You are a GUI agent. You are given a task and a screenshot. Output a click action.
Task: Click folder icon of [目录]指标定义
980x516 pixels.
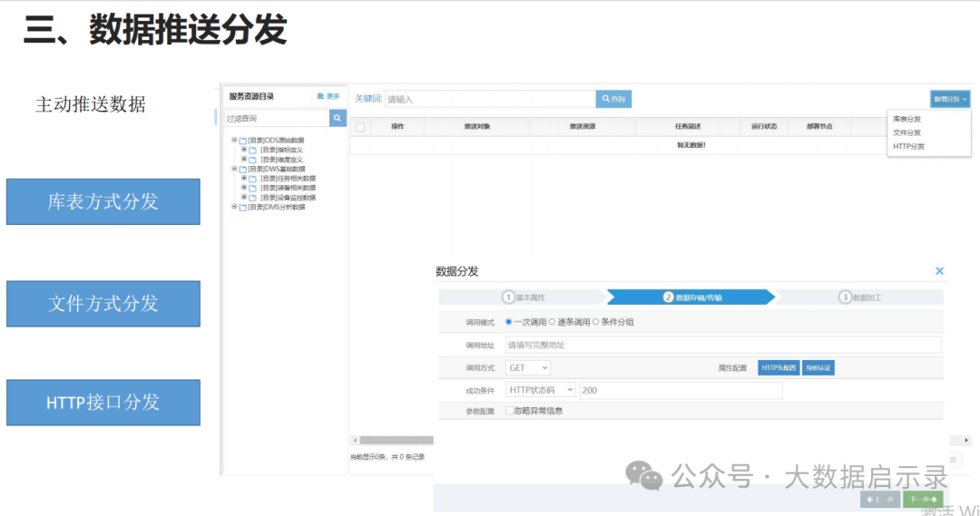coord(252,150)
